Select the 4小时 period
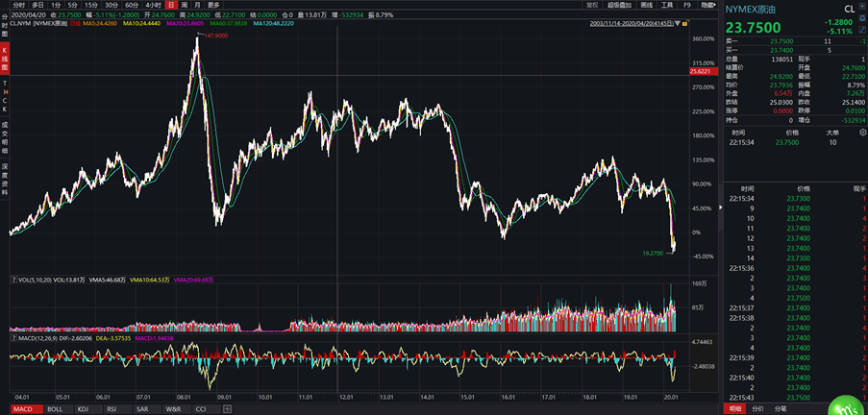Screen dimensions: 868x415 coord(152,5)
